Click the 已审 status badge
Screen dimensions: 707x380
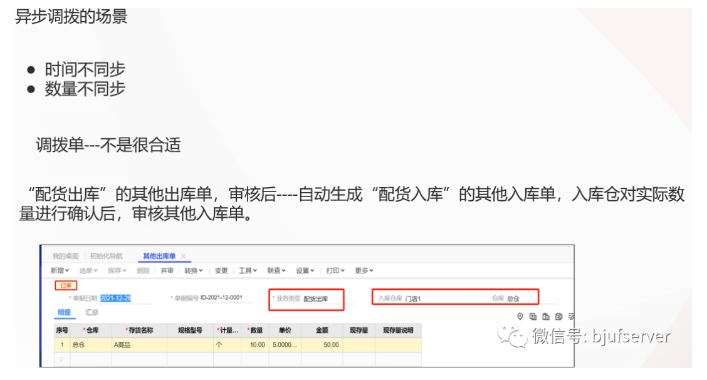(66, 285)
